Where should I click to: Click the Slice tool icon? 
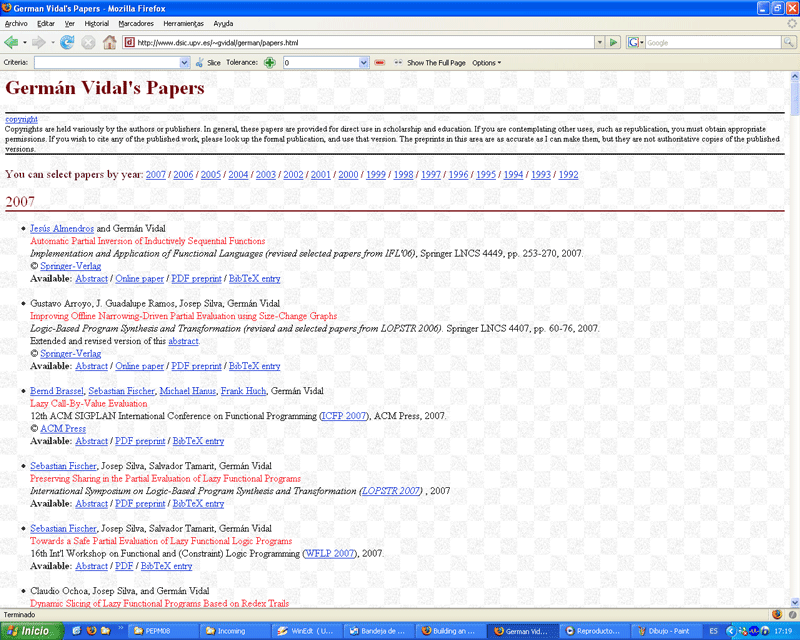tap(201, 62)
